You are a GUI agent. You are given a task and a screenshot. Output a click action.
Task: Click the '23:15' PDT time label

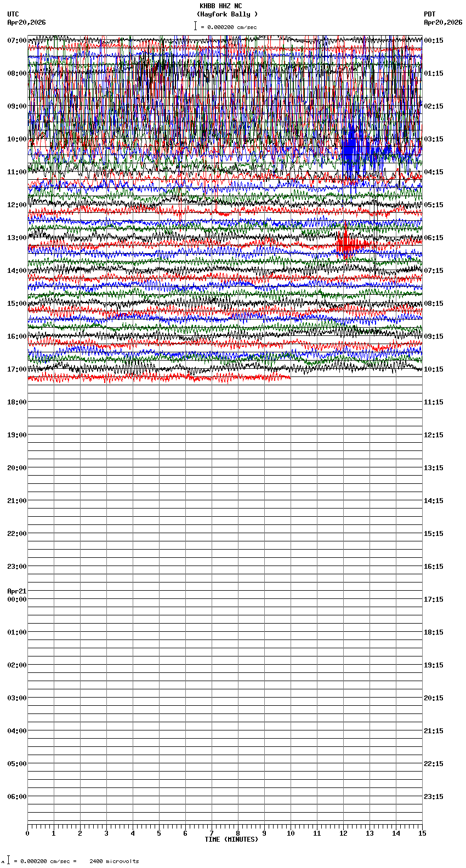point(434,797)
